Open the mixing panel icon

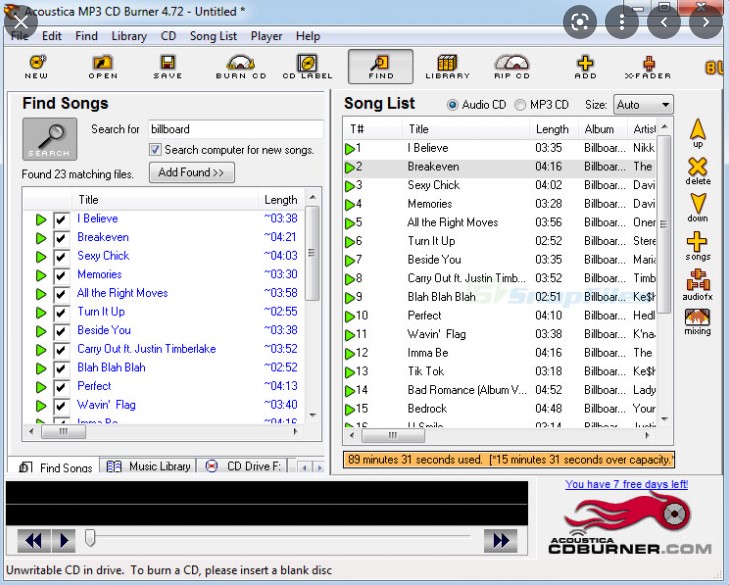pos(697,322)
